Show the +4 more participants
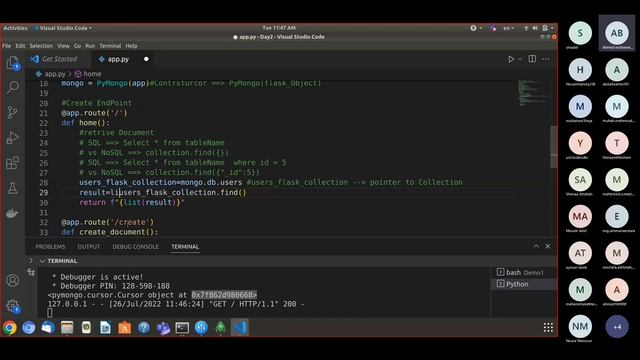 click(617, 327)
